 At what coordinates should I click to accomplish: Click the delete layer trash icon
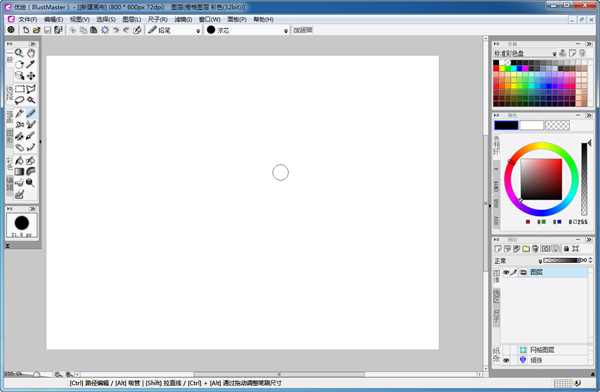[x=535, y=249]
